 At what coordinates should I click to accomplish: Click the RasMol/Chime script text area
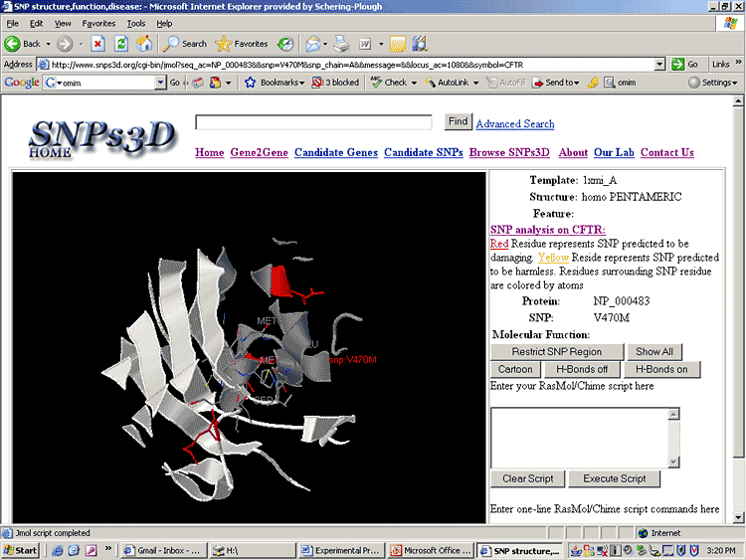(580, 438)
